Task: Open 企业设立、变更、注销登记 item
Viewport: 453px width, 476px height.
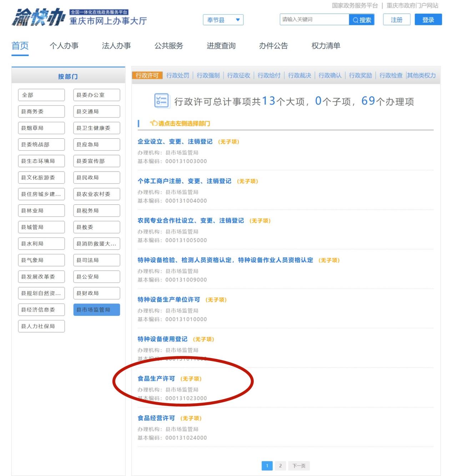Action: (x=175, y=142)
